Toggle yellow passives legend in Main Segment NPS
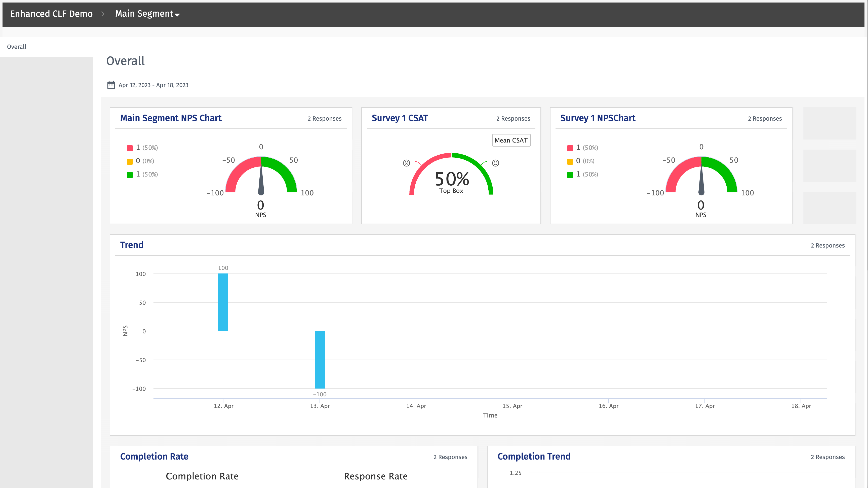 coord(130,162)
